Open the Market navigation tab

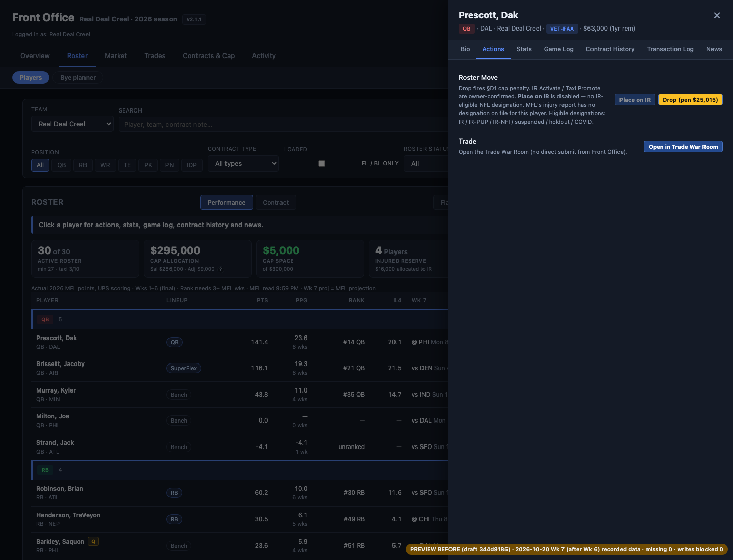click(116, 56)
